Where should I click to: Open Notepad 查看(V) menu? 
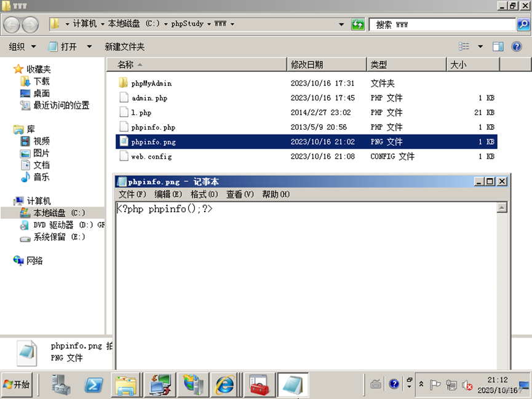(240, 194)
